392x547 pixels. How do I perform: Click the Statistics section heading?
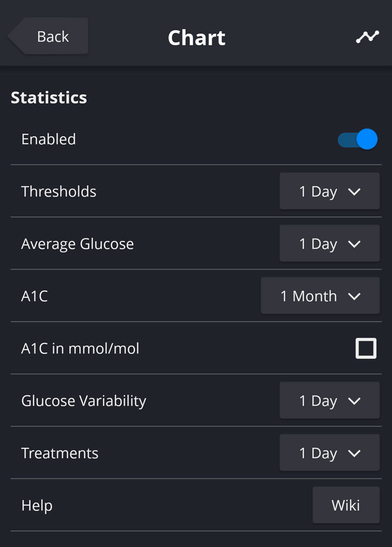tap(49, 98)
